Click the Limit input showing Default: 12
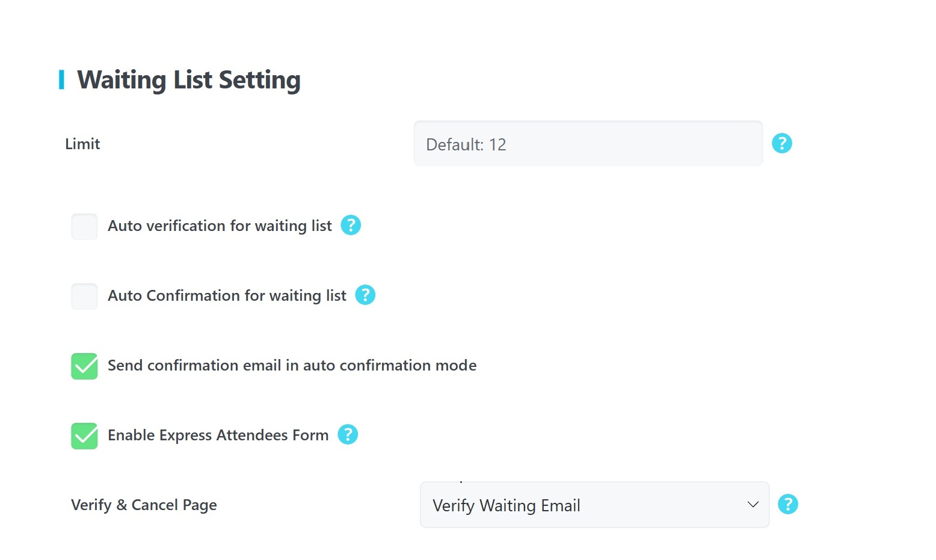This screenshot has height=560, width=936. pos(588,144)
